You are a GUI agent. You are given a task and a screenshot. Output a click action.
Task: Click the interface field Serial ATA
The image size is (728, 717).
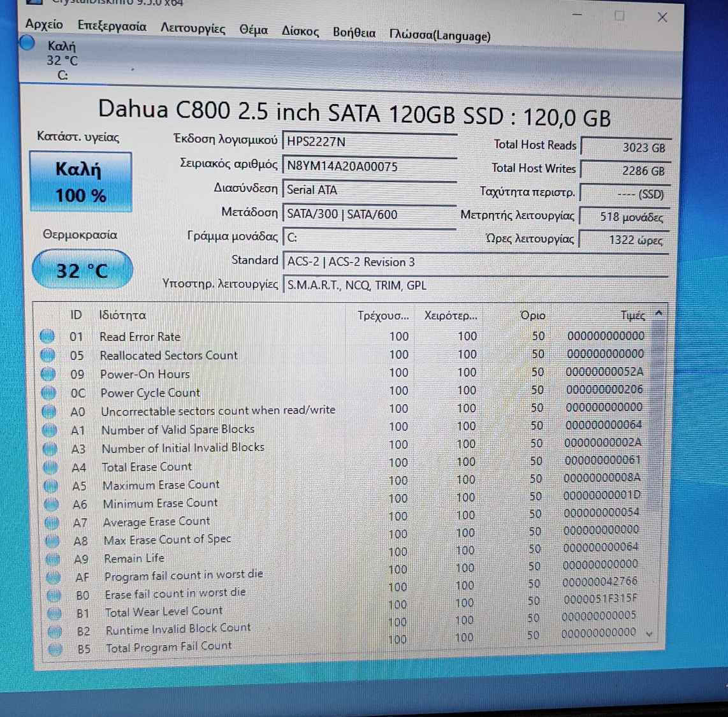pyautogui.click(x=370, y=190)
